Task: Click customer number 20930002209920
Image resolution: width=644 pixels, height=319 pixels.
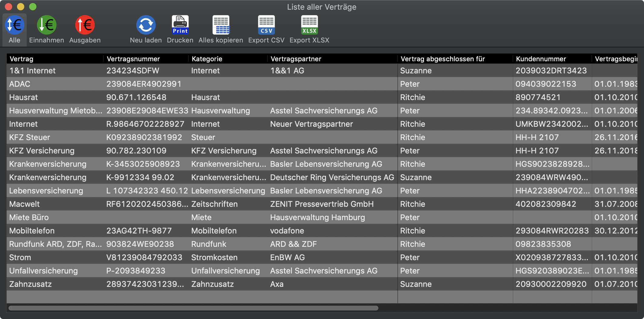Action: (551, 284)
